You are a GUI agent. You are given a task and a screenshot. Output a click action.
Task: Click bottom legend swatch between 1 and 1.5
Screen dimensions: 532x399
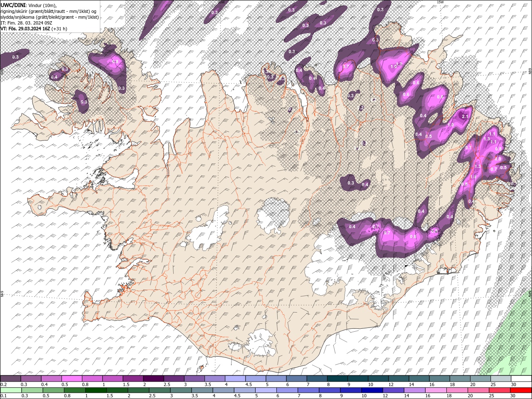(x=96, y=390)
